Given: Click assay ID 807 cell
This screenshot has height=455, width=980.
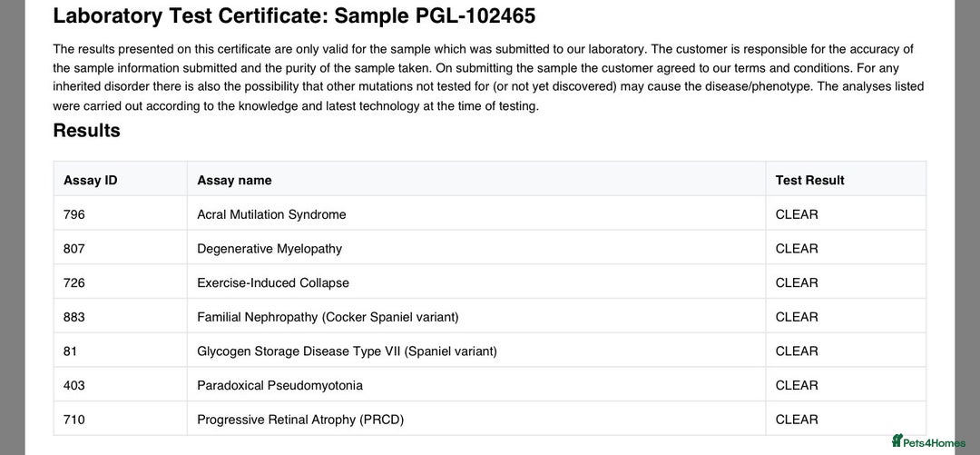Looking at the screenshot, I should 74,249.
